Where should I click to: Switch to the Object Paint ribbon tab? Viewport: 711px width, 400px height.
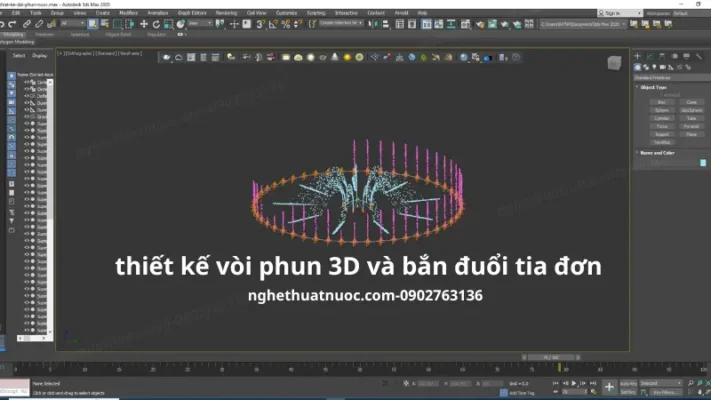pos(118,34)
